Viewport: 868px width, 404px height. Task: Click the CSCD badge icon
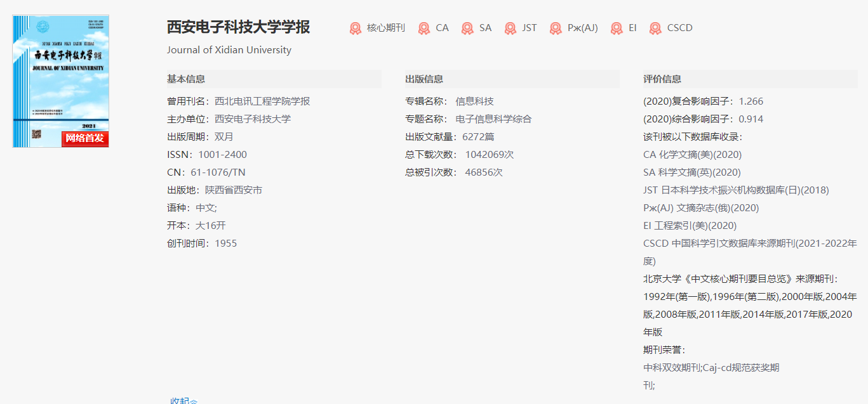654,28
